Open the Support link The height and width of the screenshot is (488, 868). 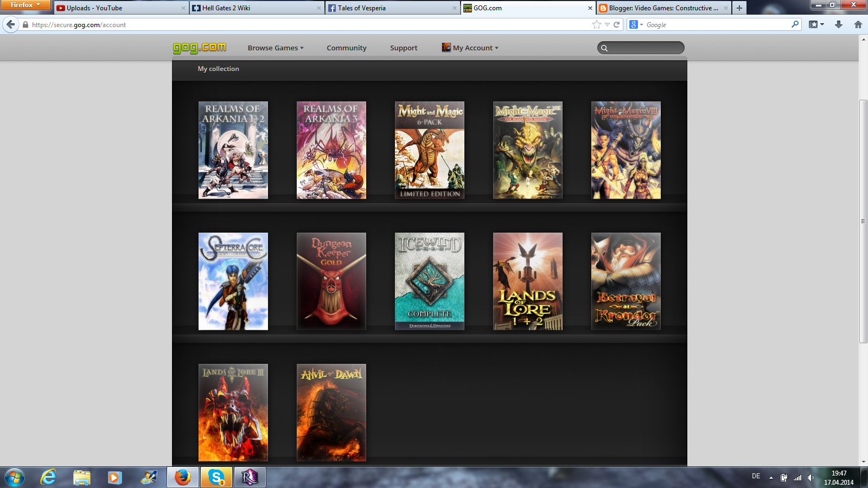coord(404,48)
